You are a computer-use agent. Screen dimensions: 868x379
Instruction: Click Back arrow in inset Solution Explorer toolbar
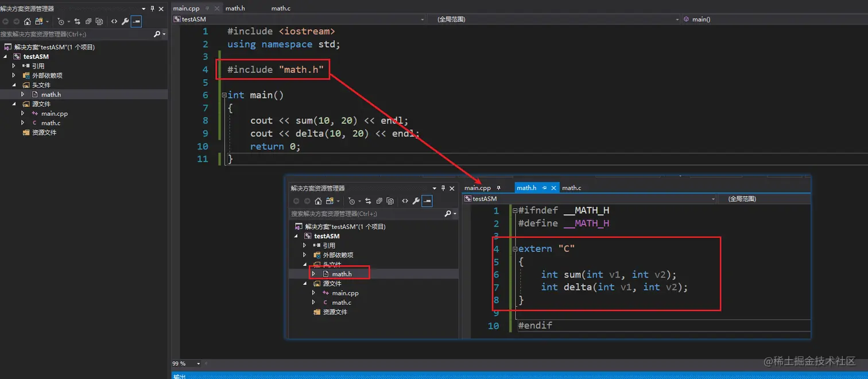pos(296,201)
